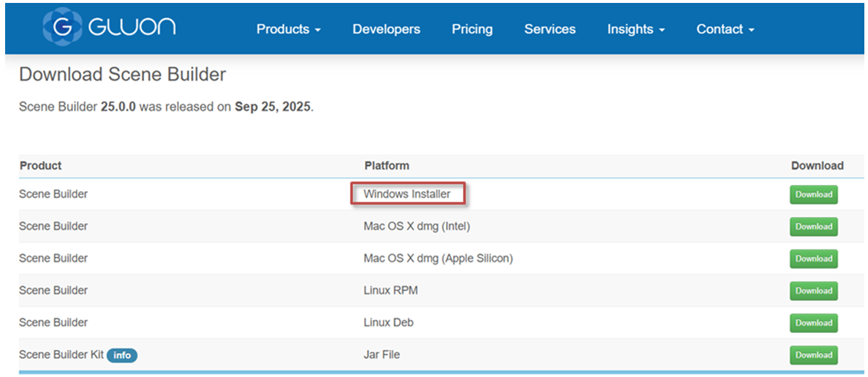868x377 pixels.
Task: Click the Download Scene Builder heading
Action: 122,75
